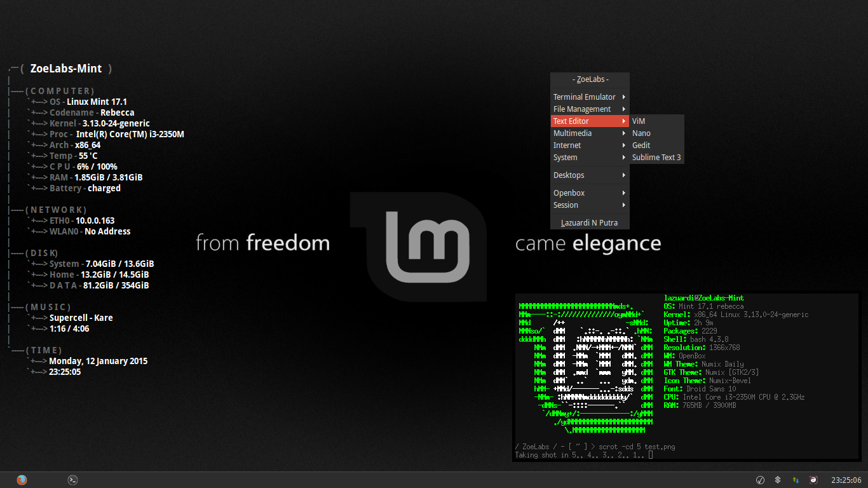
Task: Expand the arrow next to Terminal Emulator
Action: point(624,97)
